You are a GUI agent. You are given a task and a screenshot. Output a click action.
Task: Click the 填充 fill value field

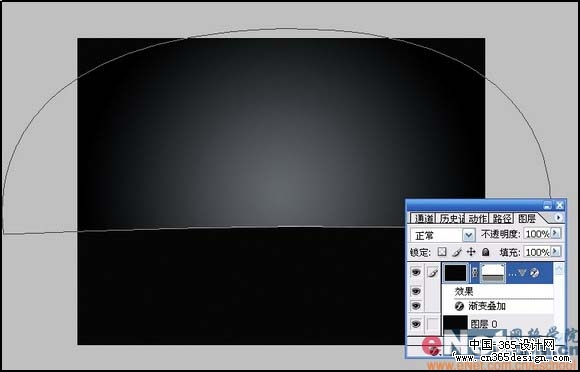537,252
